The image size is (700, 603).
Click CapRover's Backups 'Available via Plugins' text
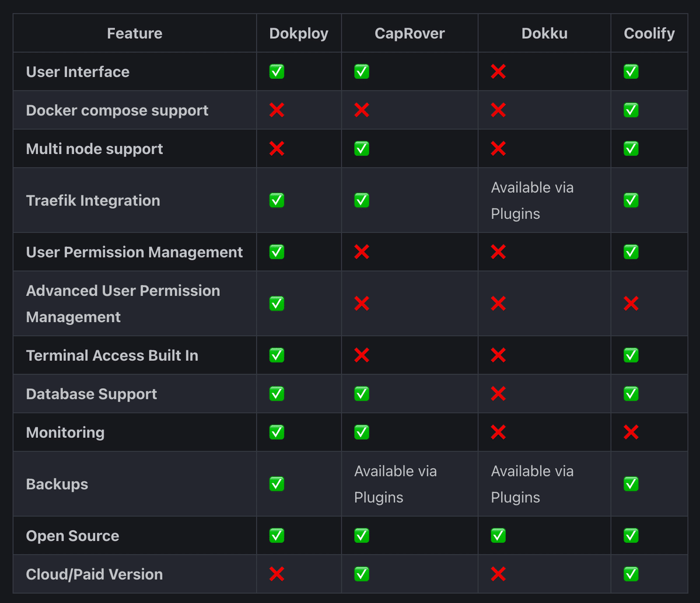[395, 484]
